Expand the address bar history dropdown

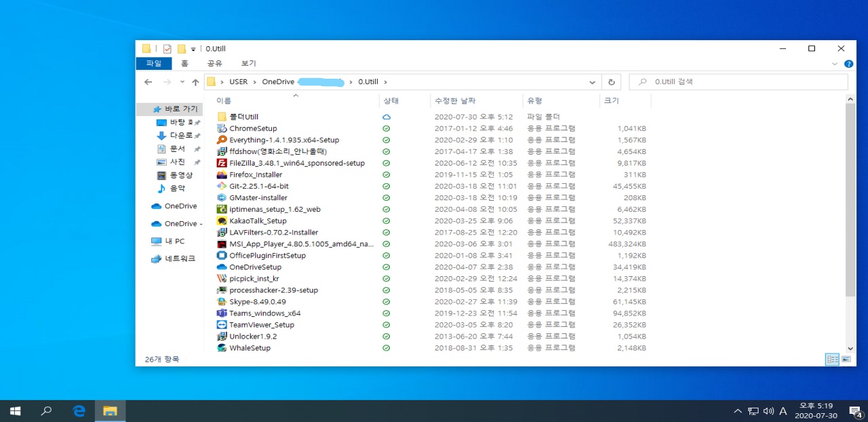tap(592, 82)
